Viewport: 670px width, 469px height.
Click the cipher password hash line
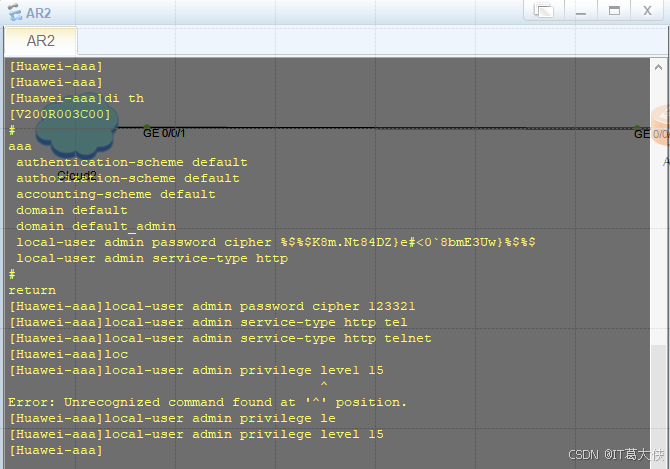point(276,242)
